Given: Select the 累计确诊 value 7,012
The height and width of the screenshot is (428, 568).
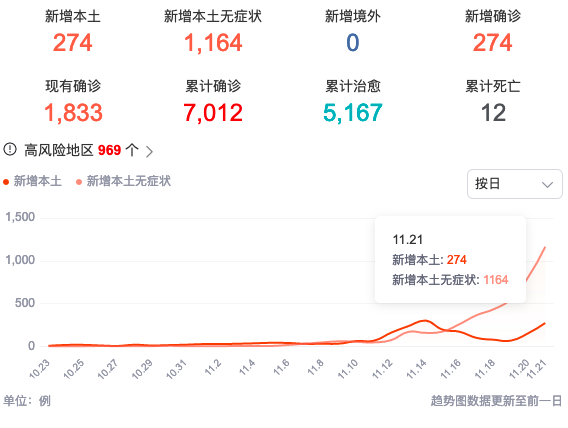Looking at the screenshot, I should click(x=213, y=113).
